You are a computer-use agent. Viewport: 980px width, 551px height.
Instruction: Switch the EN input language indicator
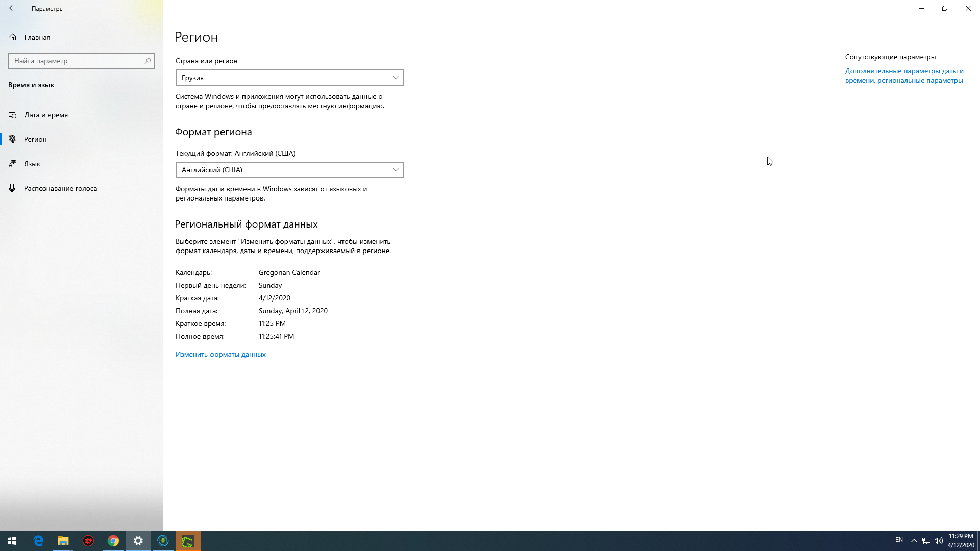coord(899,540)
